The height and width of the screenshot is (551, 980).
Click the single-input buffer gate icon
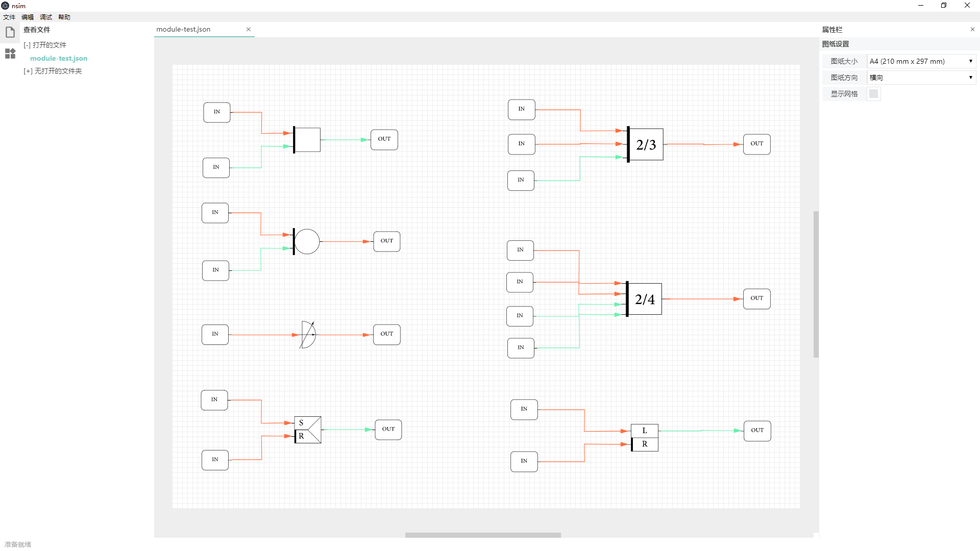(306, 334)
